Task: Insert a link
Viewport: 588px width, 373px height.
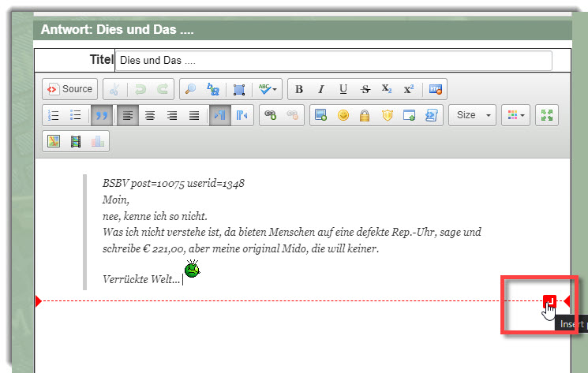Action: click(x=271, y=115)
